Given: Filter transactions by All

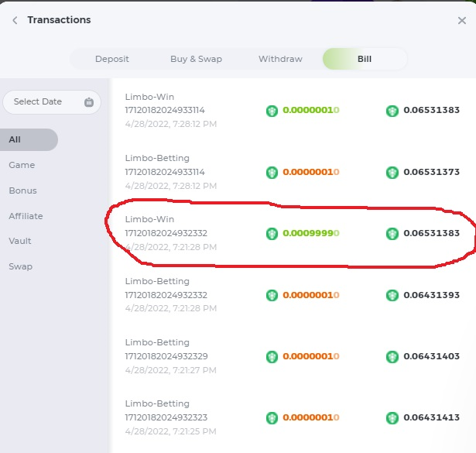Looking at the screenshot, I should 29,140.
